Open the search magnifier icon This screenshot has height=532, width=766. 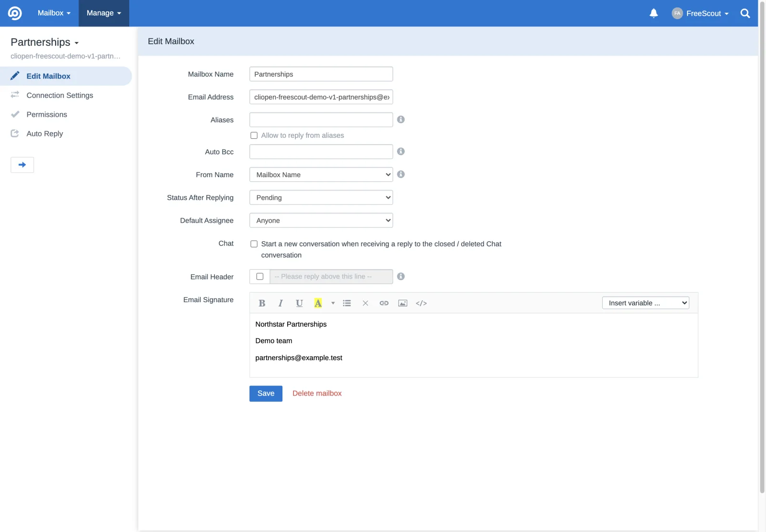[745, 13]
